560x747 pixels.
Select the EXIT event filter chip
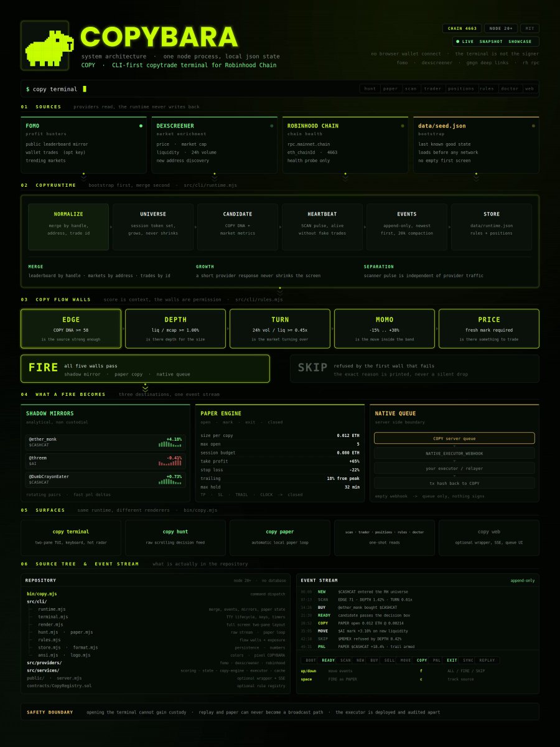coord(452,660)
